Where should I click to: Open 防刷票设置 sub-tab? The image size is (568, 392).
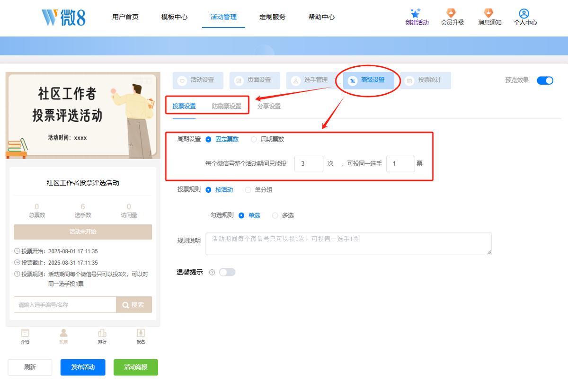pos(227,107)
